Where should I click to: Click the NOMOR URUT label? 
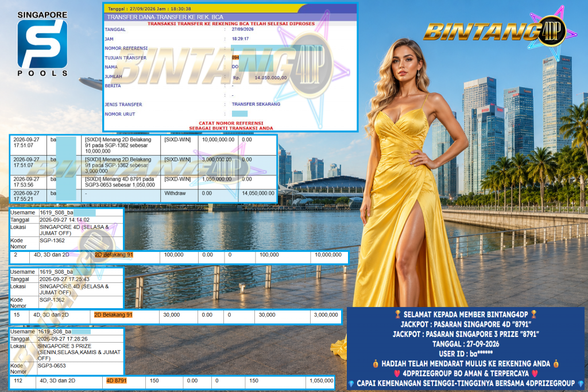119,114
